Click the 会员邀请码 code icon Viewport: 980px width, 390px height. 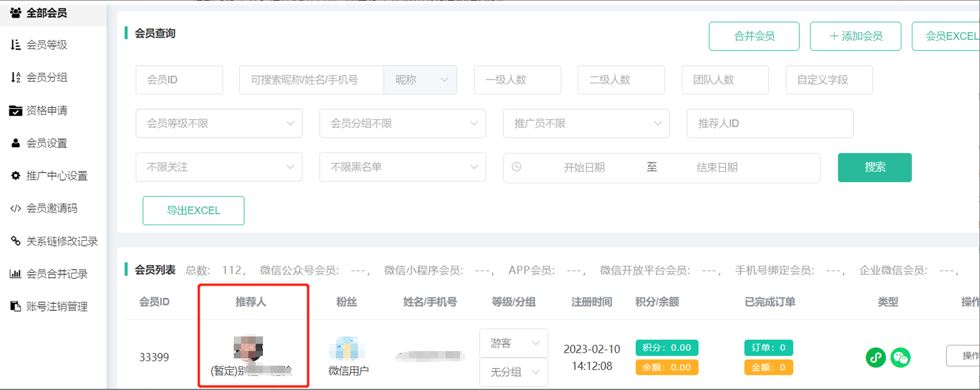click(16, 208)
